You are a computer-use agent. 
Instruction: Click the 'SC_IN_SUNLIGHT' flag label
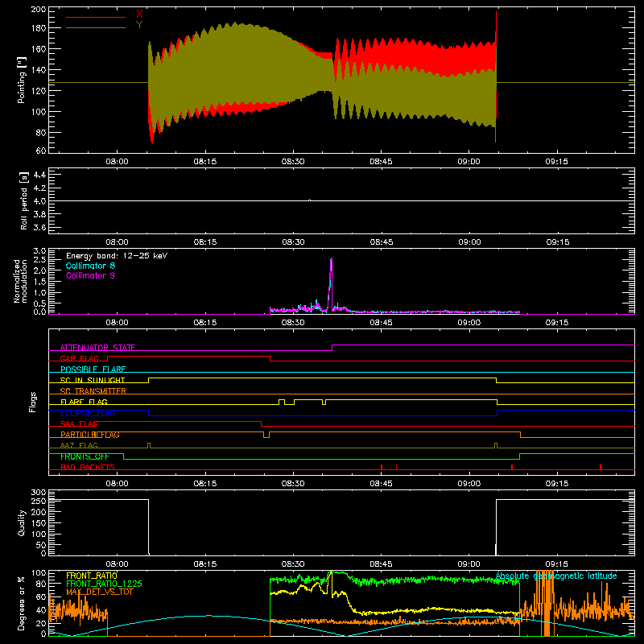coord(93,380)
